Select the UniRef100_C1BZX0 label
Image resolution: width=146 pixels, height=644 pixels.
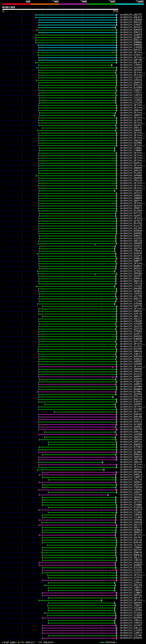131,90
